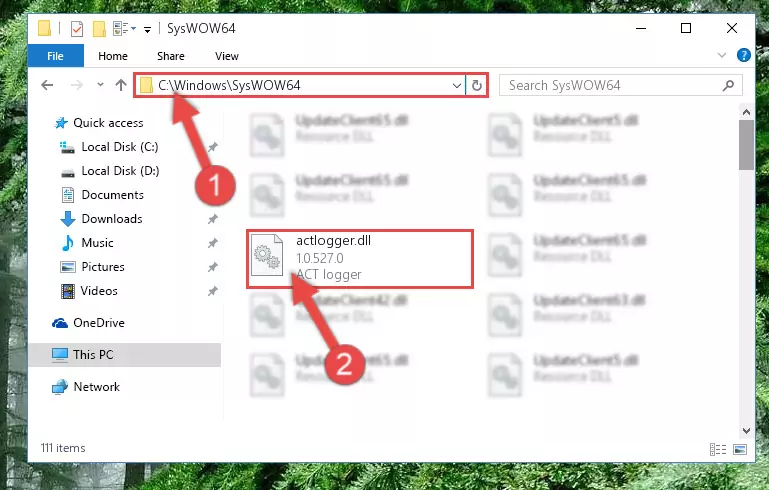This screenshot has width=769, height=490.
Task: Refresh the SysWOW64 folder
Action: click(476, 86)
